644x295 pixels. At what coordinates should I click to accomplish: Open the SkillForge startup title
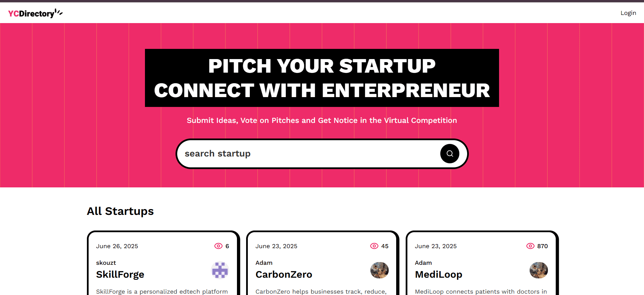click(x=120, y=274)
